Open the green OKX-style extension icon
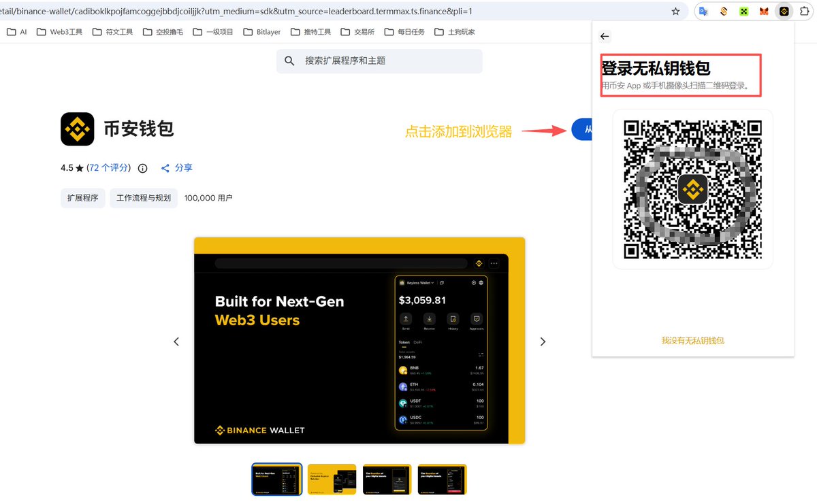 [x=744, y=12]
